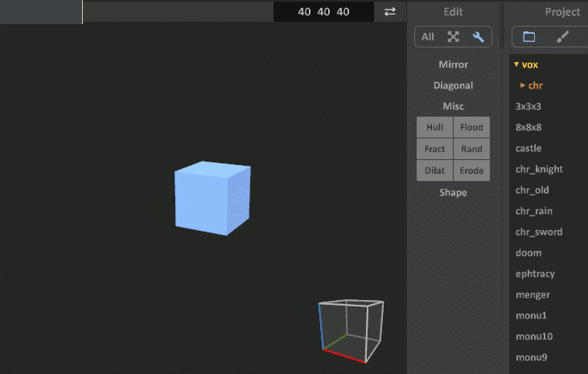Image resolution: width=588 pixels, height=374 pixels.
Task: Click the Erode button
Action: 471,171
